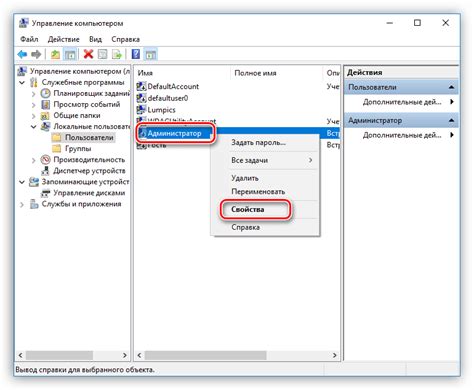Toggle Show/Hide console tree toolbar icon
This screenshot has width=474, height=390.
70,54
